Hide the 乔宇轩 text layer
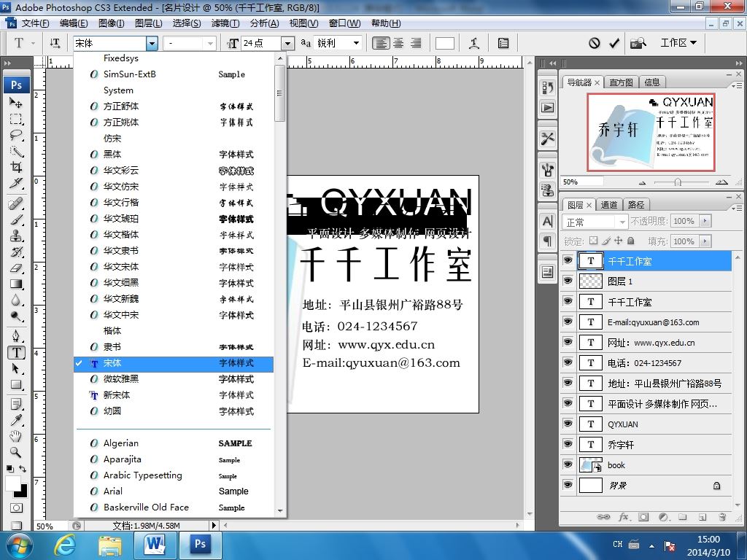Viewport: 747px width, 560px height. 568,444
